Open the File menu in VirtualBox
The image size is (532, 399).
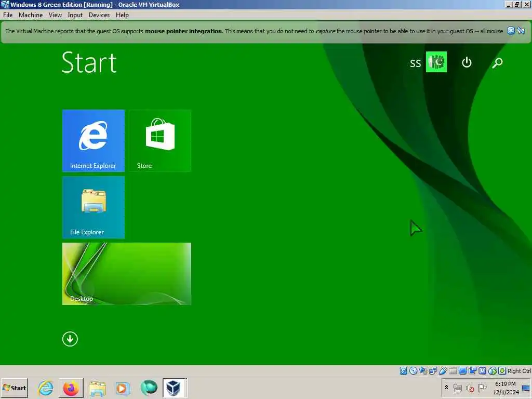click(x=8, y=15)
